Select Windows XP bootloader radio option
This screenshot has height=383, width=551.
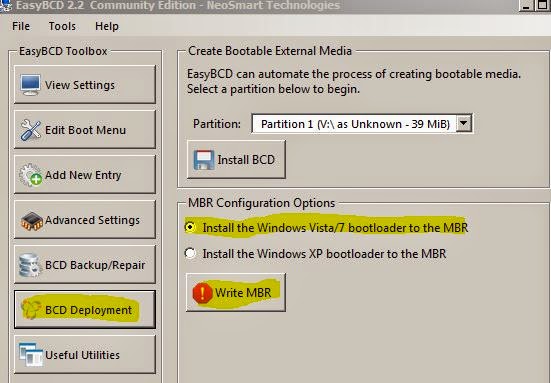(x=190, y=253)
